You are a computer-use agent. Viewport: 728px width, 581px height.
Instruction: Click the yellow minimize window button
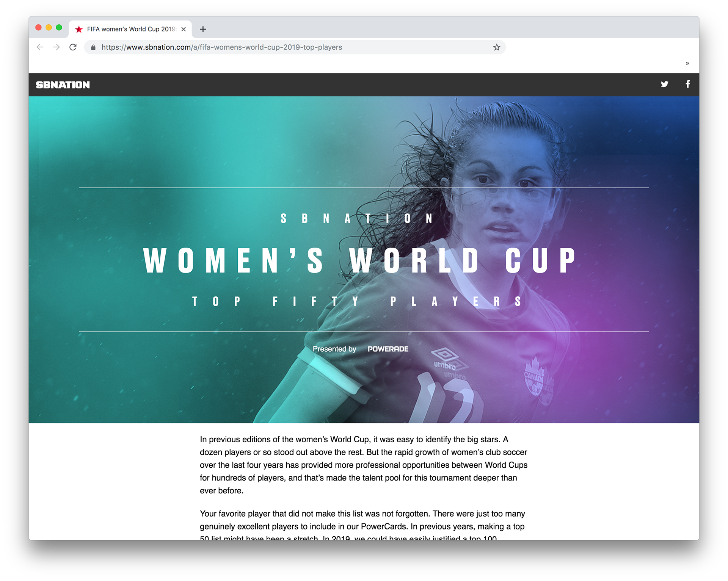(49, 27)
